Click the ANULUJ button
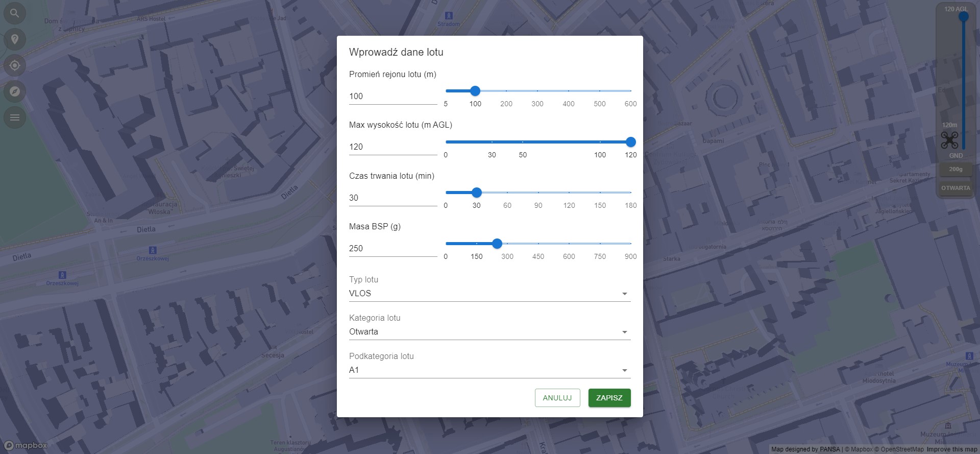 click(x=557, y=398)
